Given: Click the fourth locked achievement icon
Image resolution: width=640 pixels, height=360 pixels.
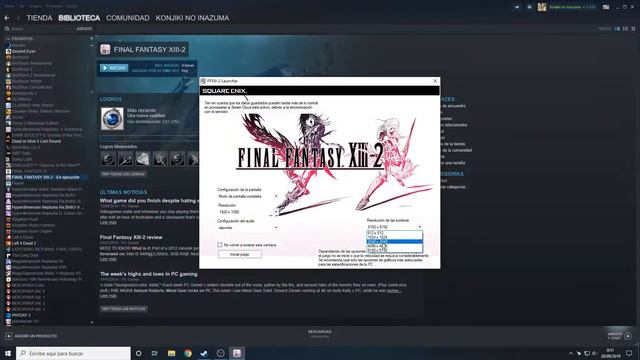Looking at the screenshot, I should pyautogui.click(x=160, y=159).
